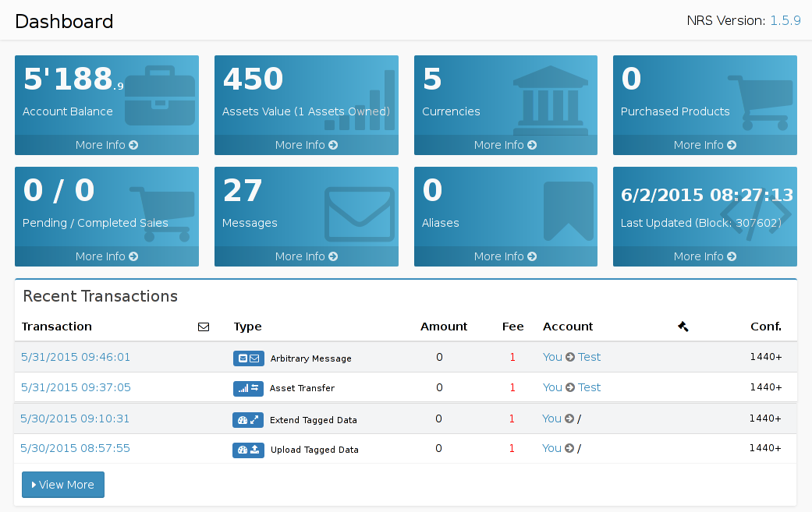
Task: Click the Asset Transfer type label
Action: 302,388
